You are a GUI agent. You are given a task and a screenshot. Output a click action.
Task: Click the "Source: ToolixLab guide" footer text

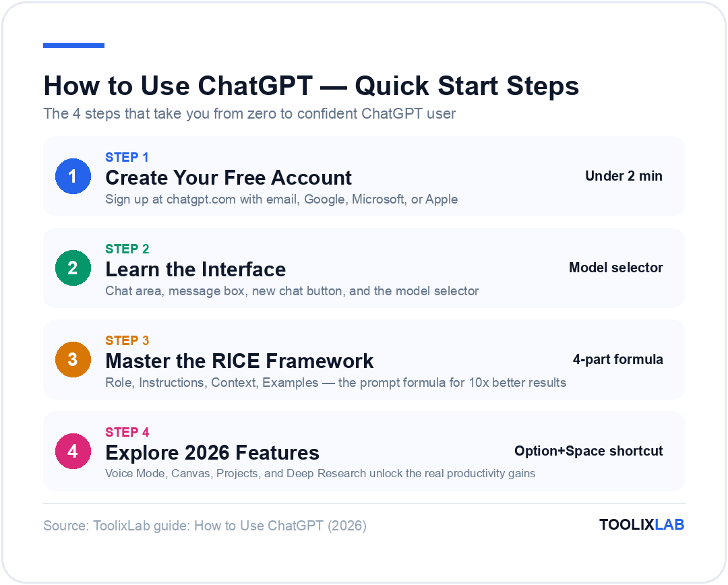pyautogui.click(x=205, y=526)
